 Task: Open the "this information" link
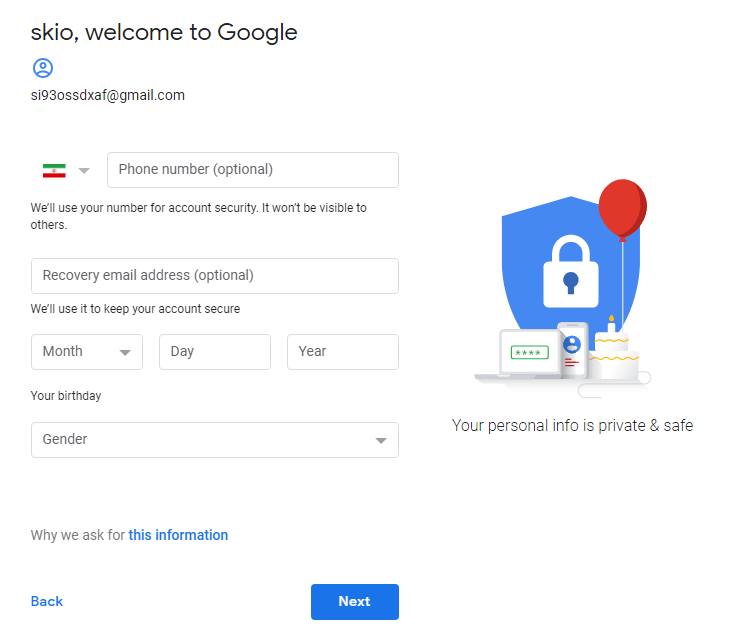178,535
